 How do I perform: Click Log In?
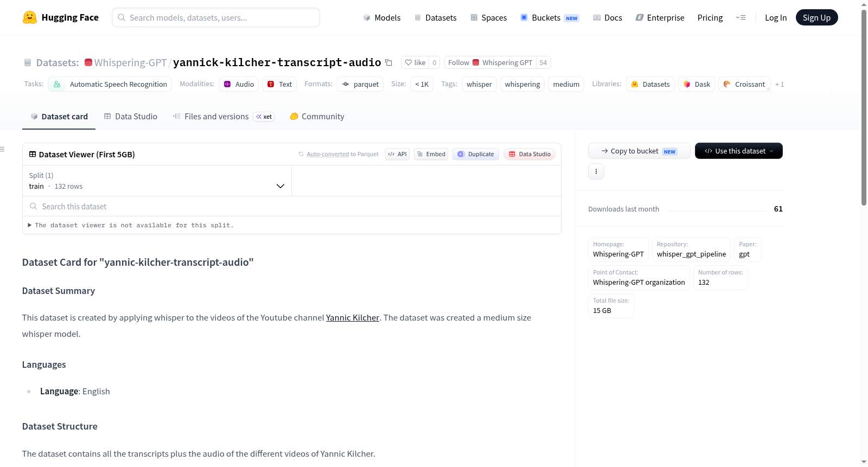pyautogui.click(x=776, y=17)
